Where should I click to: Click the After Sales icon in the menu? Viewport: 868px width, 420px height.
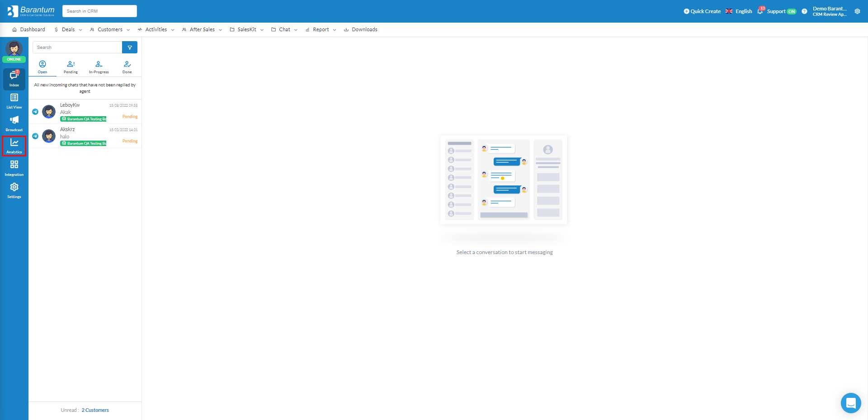tap(184, 29)
